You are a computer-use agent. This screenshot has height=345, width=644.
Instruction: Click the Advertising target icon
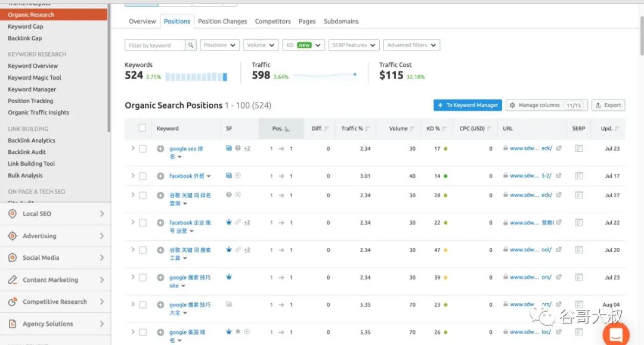pyautogui.click(x=13, y=236)
